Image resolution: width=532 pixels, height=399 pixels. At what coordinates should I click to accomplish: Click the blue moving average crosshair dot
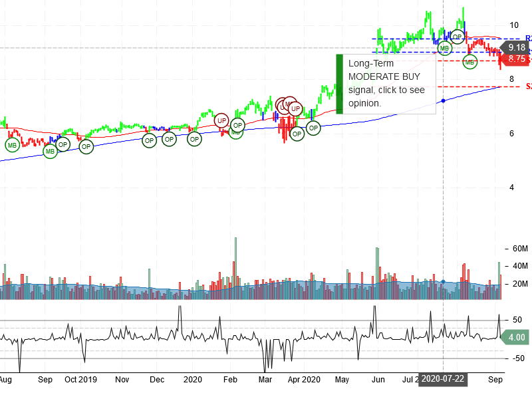[x=443, y=101]
